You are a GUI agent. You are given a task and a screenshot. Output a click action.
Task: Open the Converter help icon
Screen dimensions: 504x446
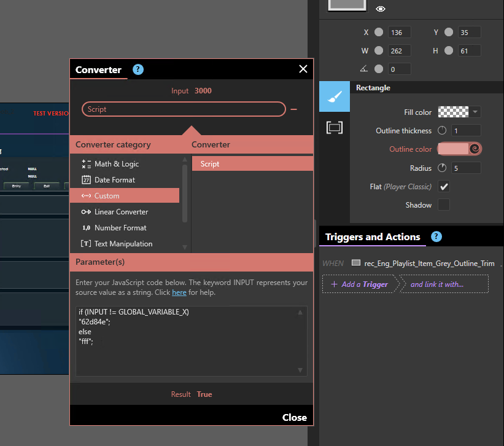pyautogui.click(x=138, y=69)
